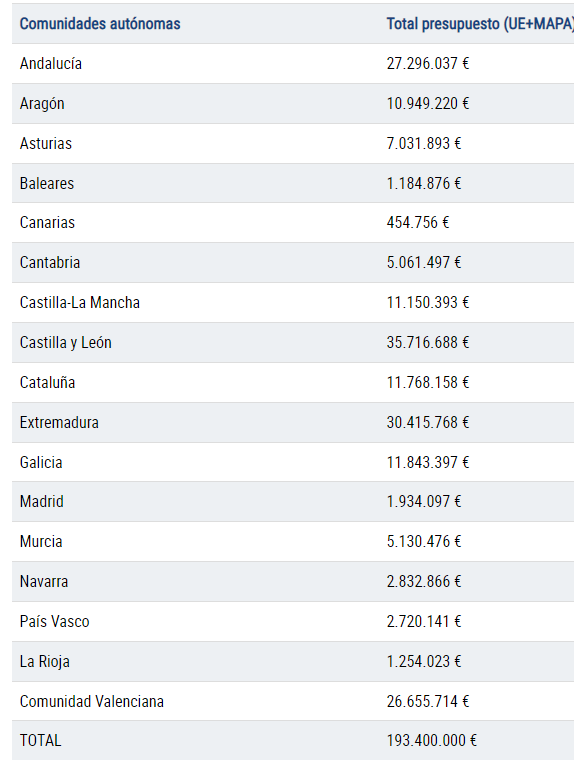This screenshot has width=577, height=775.
Task: Select the Asturias row label
Action: point(45,143)
